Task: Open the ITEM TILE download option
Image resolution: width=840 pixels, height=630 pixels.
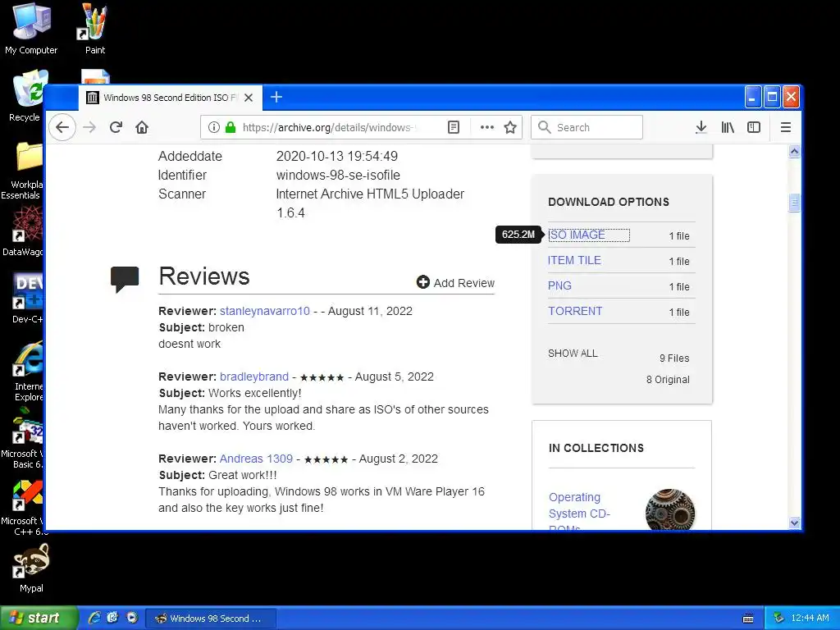Action: tap(574, 260)
